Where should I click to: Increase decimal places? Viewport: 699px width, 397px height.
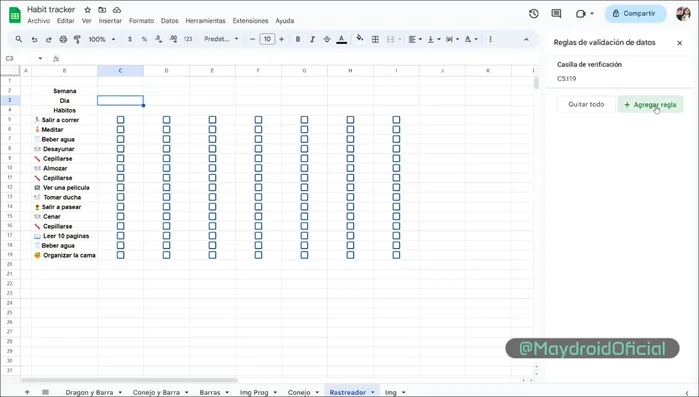tap(173, 39)
